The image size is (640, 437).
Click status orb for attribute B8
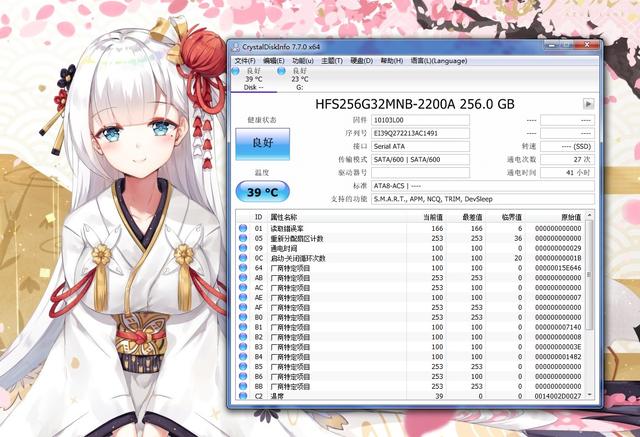(x=243, y=386)
